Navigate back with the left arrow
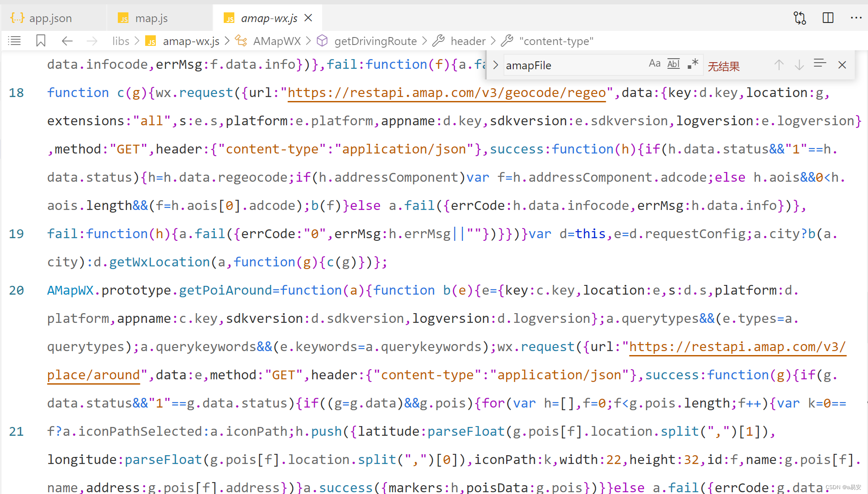This screenshot has height=494, width=868. 67,41
